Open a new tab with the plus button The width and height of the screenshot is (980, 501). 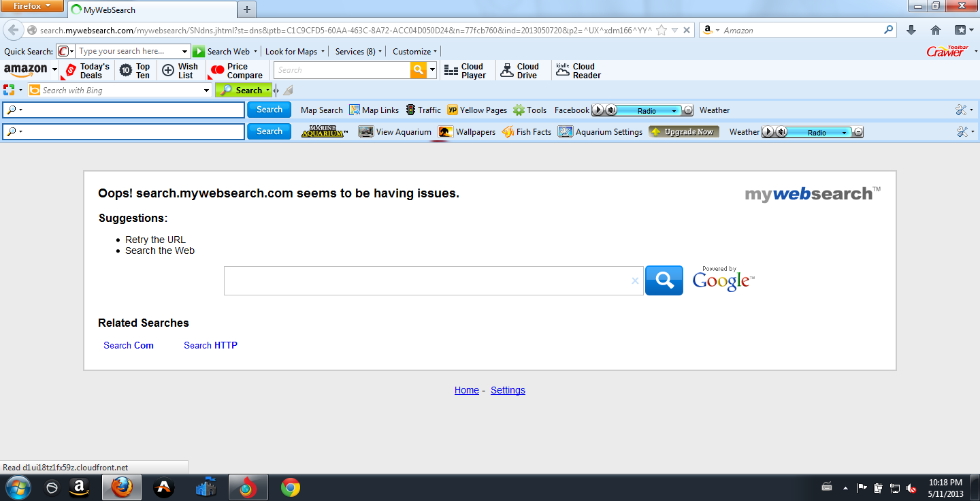click(x=246, y=10)
